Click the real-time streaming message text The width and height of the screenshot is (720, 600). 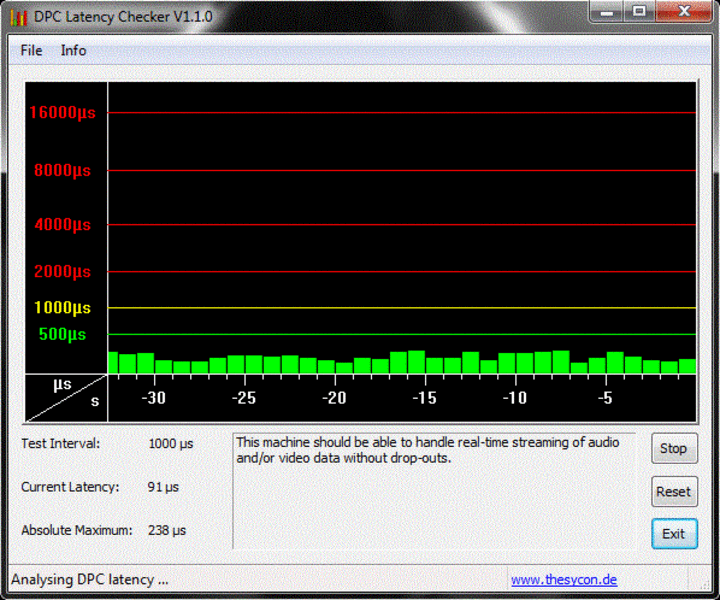[428, 450]
